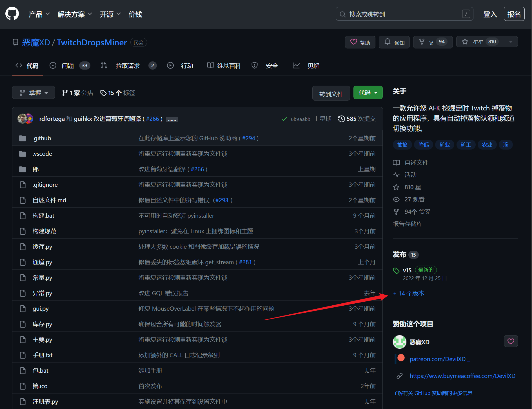View 810 星 stargazers star icon

coord(396,187)
